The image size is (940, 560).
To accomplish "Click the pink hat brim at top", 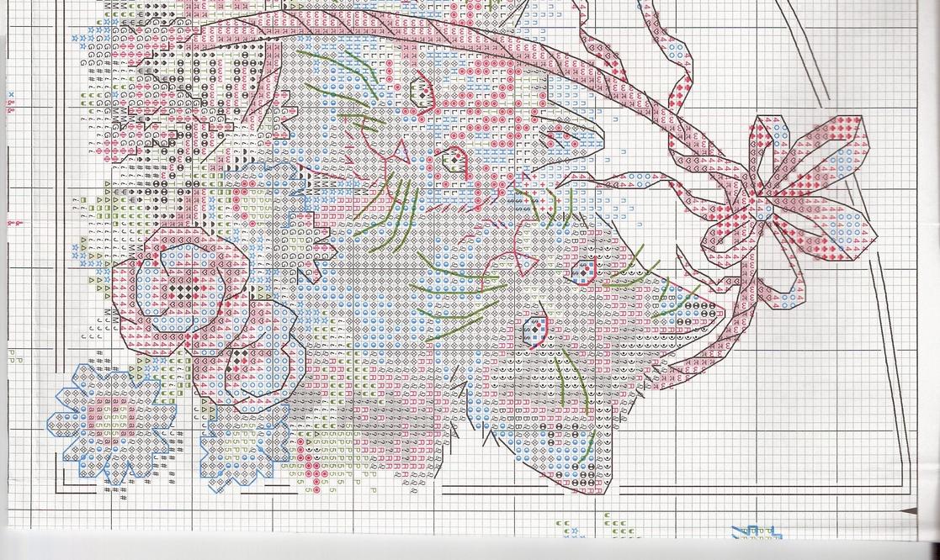I will (353, 34).
